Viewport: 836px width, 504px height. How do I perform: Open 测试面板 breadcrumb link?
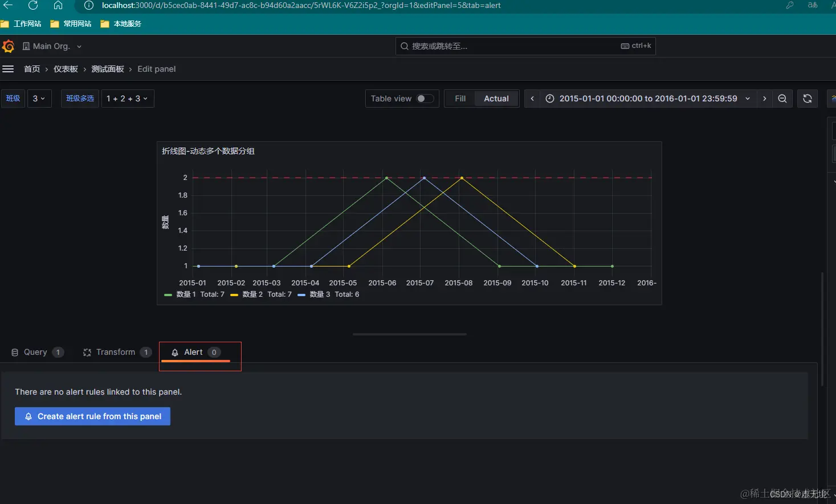108,69
